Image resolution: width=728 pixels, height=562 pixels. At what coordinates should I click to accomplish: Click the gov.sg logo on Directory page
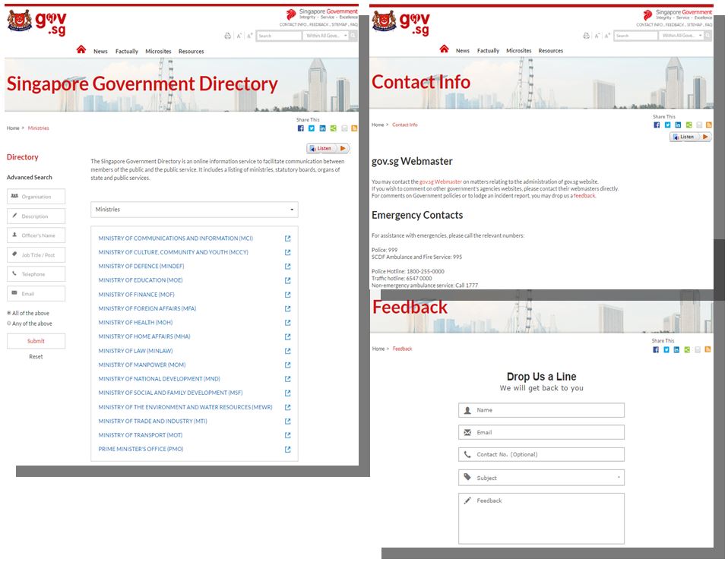37,23
